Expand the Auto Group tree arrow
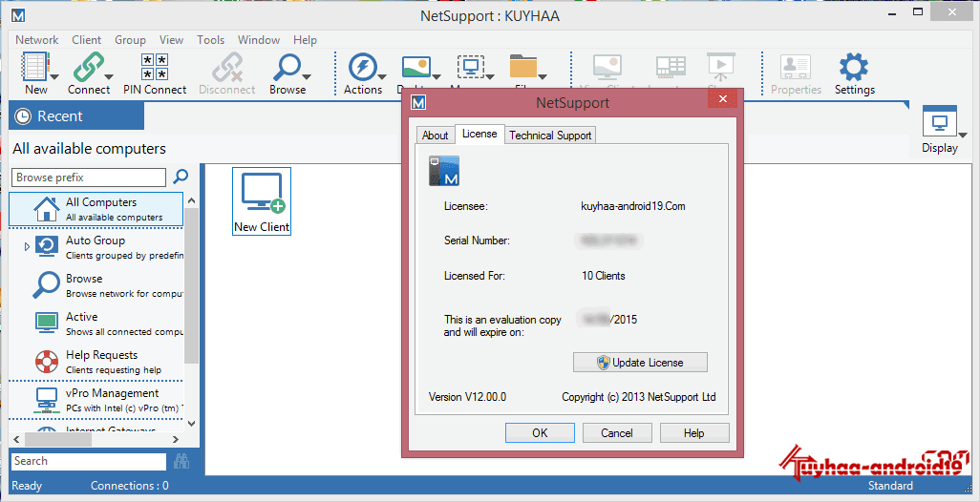This screenshot has width=980, height=502. coord(27,246)
